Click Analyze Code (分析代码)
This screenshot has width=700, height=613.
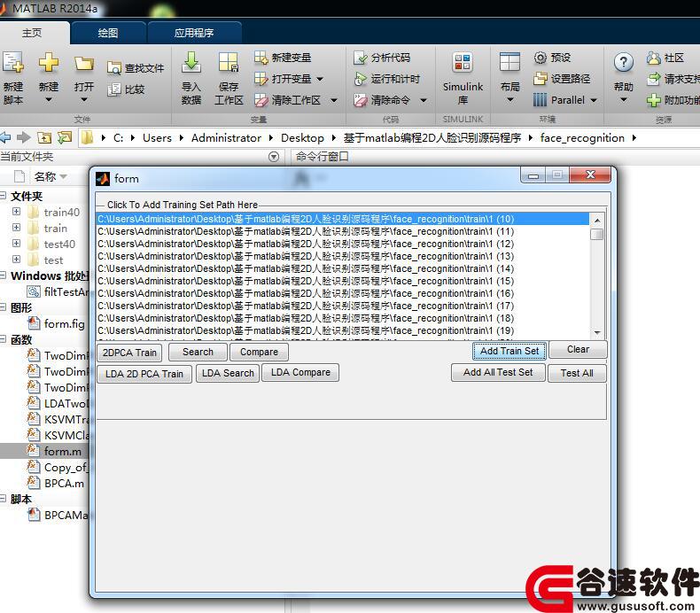382,58
